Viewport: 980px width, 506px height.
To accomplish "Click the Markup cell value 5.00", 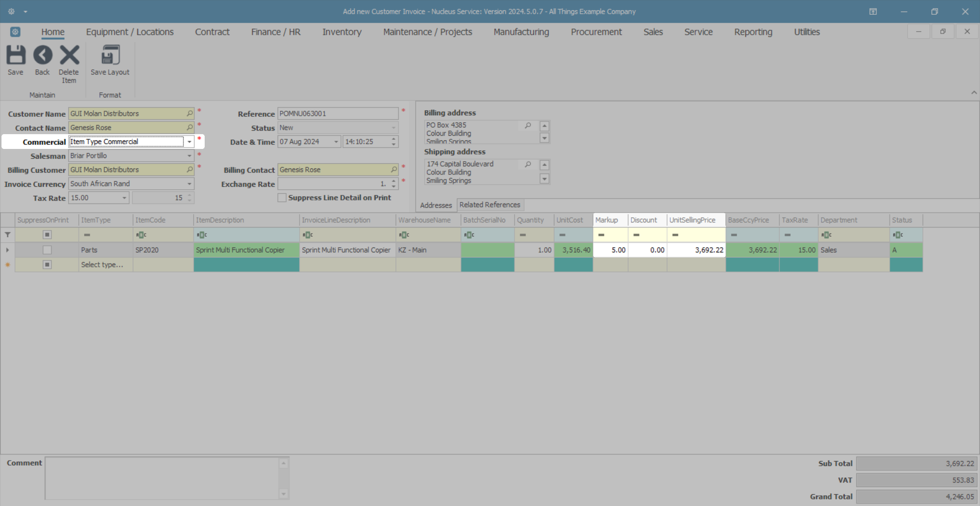I will [x=610, y=250].
